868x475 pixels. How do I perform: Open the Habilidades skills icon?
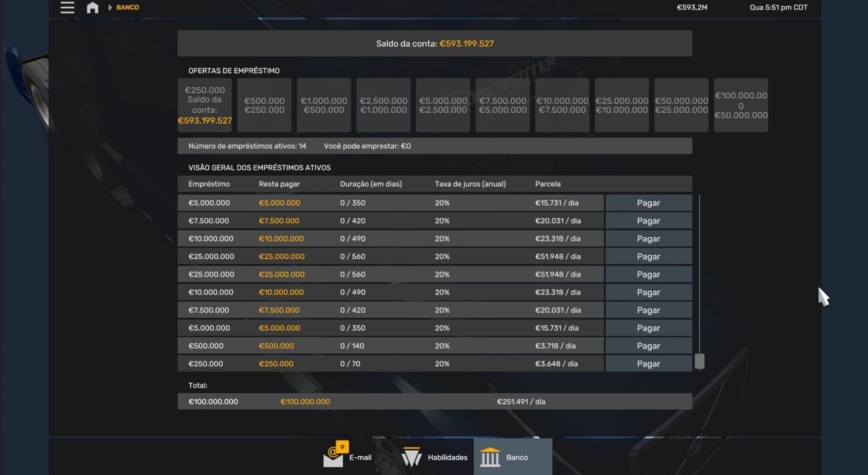(412, 457)
